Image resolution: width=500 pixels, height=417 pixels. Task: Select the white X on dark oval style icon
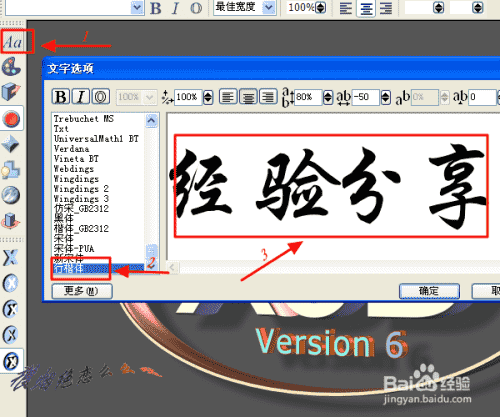[x=11, y=309]
